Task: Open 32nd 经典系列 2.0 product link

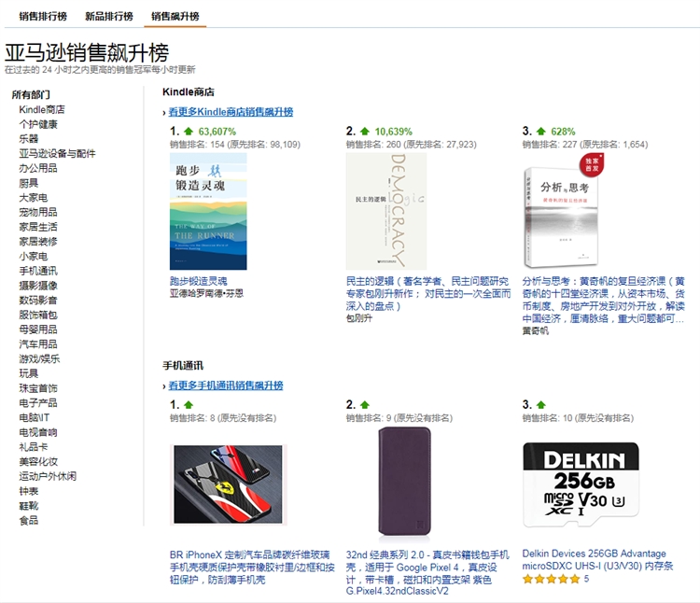Action: (427, 573)
